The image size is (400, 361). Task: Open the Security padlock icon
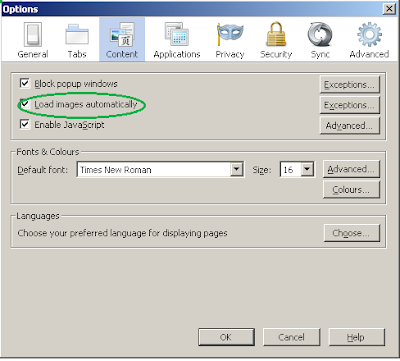click(276, 34)
